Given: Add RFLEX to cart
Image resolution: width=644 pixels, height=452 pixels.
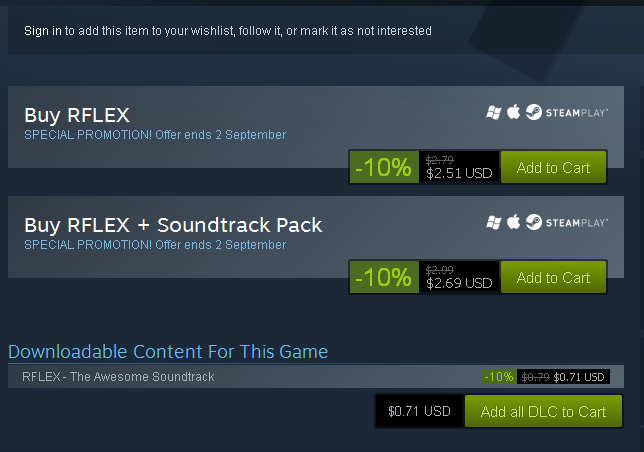Looking at the screenshot, I should pos(553,167).
